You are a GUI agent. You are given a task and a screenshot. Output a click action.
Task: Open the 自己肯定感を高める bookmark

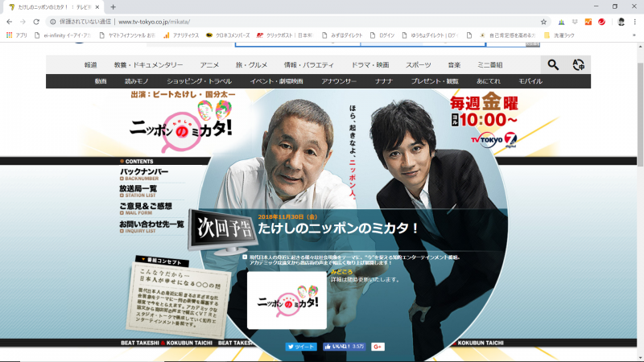(508, 35)
